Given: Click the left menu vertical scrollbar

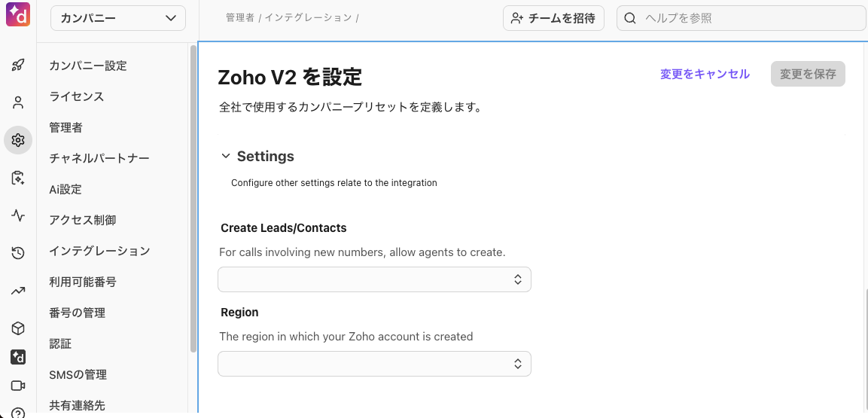Looking at the screenshot, I should click(193, 200).
